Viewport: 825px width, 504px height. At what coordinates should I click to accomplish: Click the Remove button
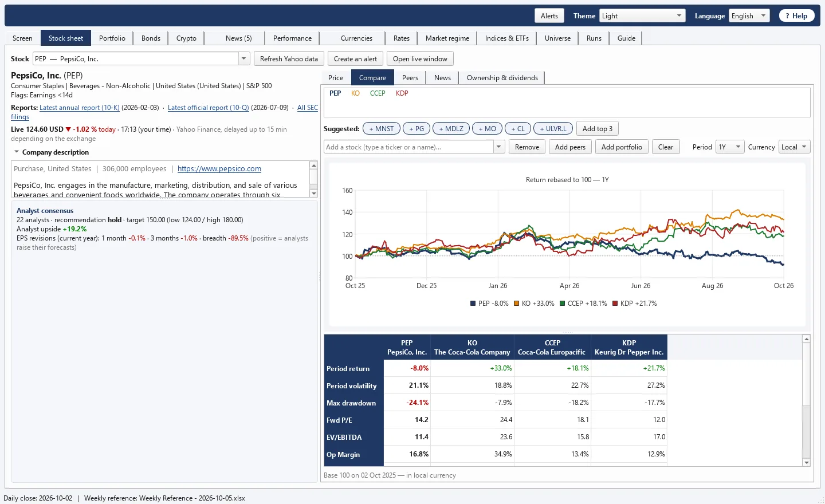[x=527, y=147]
